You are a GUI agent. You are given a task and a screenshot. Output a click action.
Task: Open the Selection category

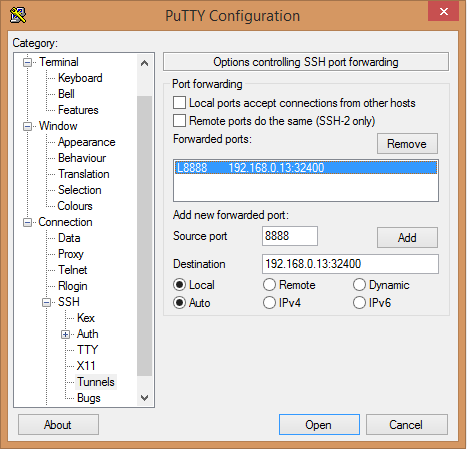[80, 190]
